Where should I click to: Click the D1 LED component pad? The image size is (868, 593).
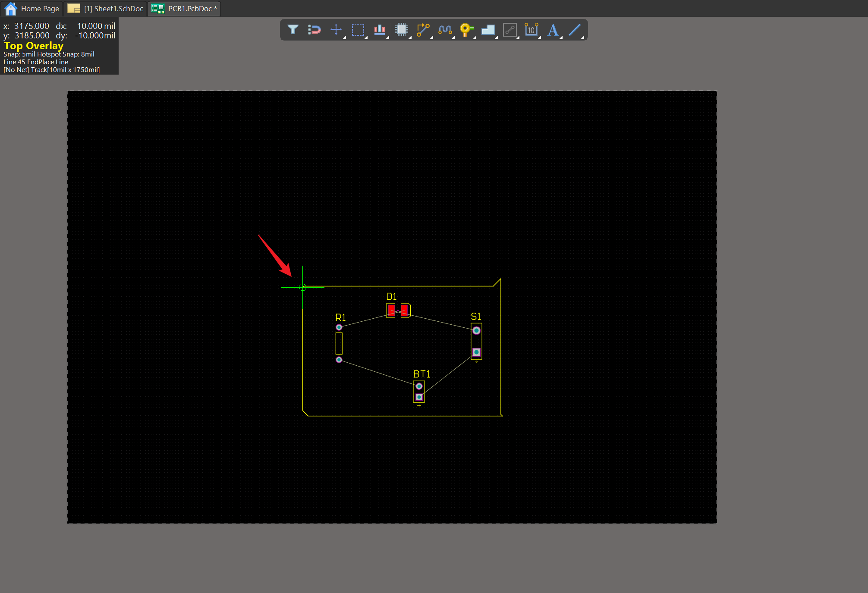pyautogui.click(x=392, y=310)
